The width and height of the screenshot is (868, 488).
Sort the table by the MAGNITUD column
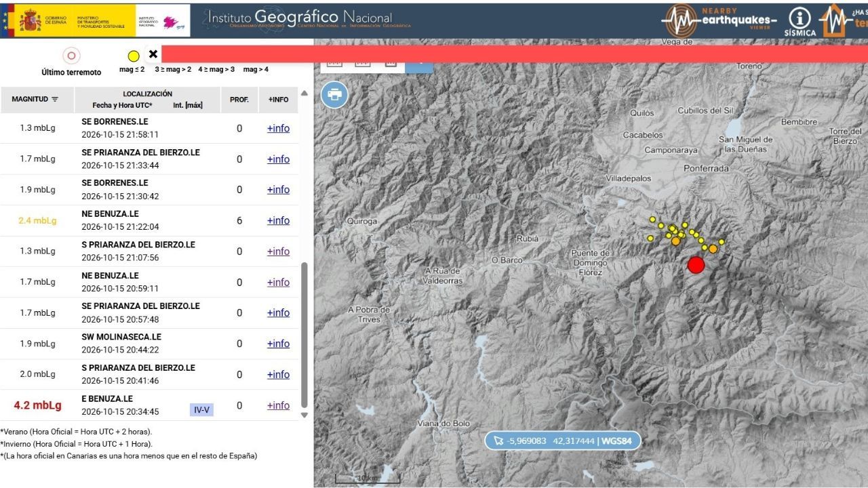point(35,99)
